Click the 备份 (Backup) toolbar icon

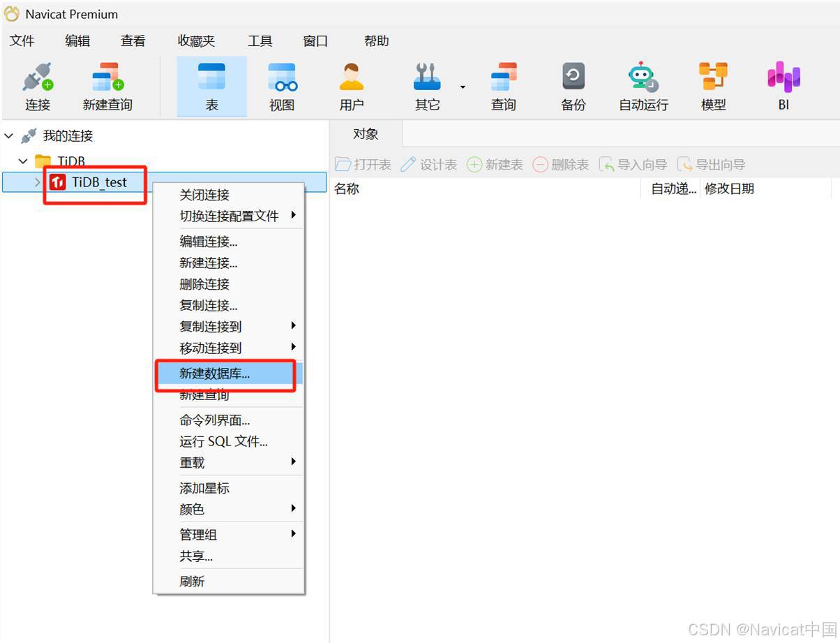573,77
